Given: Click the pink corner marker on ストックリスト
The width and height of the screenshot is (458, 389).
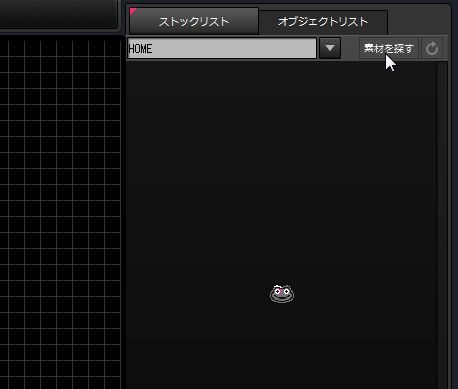Looking at the screenshot, I should click(x=133, y=12).
